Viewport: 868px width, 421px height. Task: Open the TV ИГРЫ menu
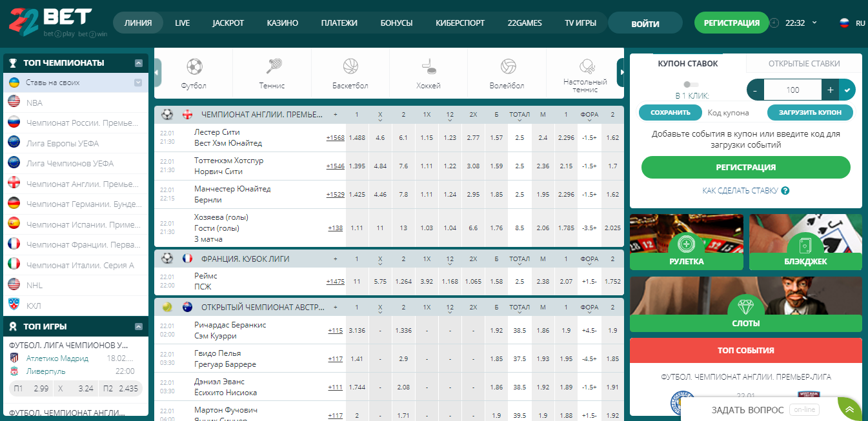[580, 23]
